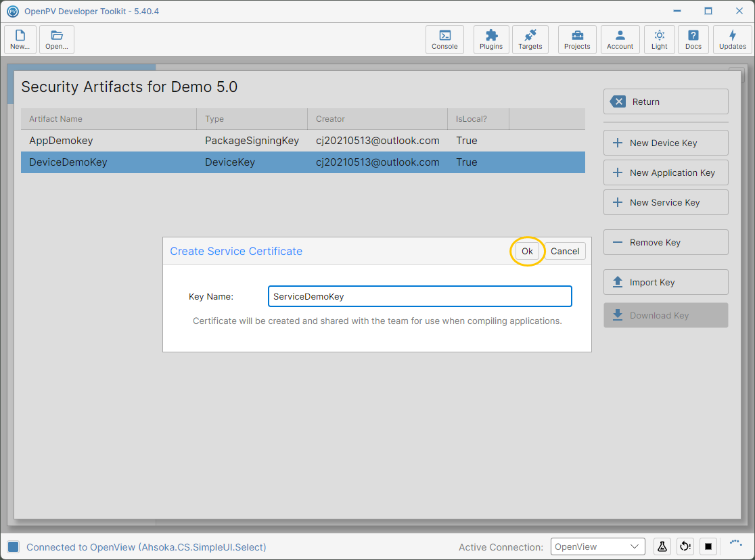Create a New Service Key
Image resolution: width=755 pixels, height=560 pixels.
click(666, 203)
